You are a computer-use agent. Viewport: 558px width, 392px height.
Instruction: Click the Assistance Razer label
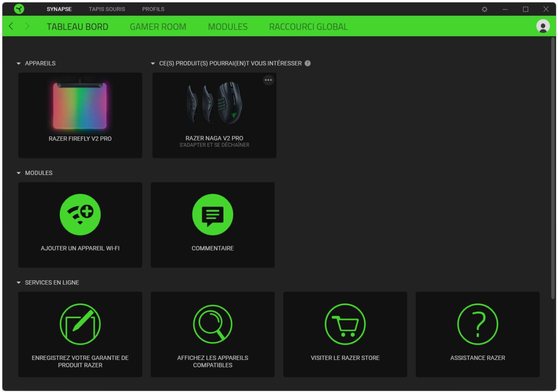[477, 358]
